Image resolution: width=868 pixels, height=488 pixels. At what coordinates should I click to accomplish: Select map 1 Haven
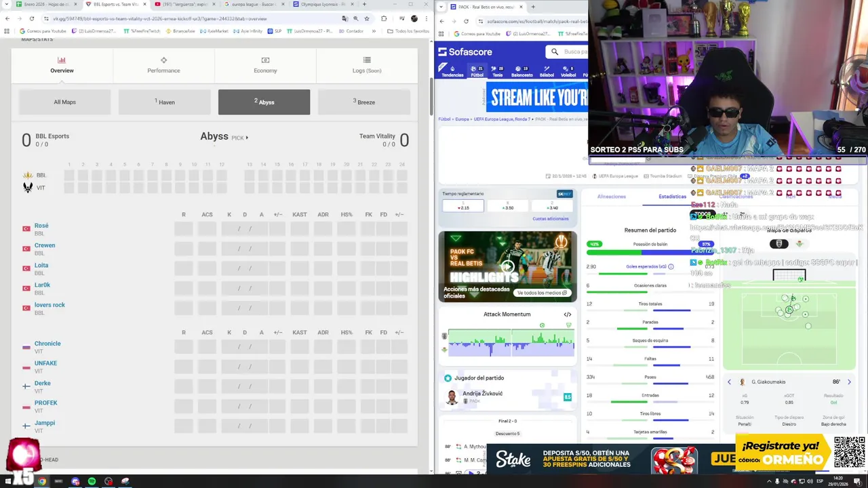(164, 102)
